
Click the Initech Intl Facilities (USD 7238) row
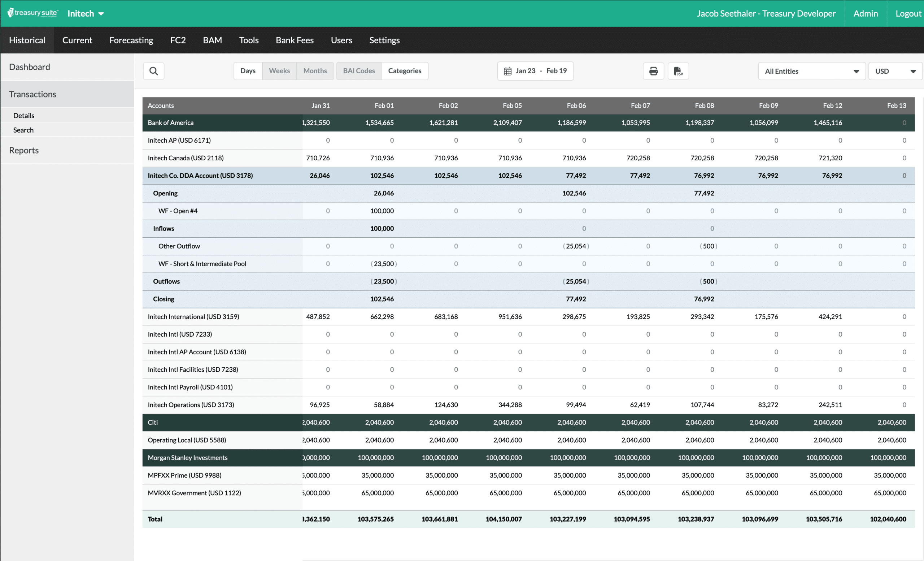528,370
